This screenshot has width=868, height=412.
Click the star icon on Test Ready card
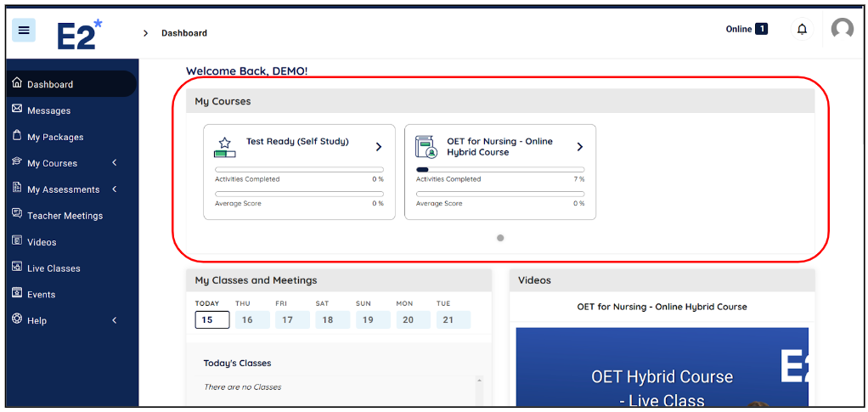(x=224, y=143)
